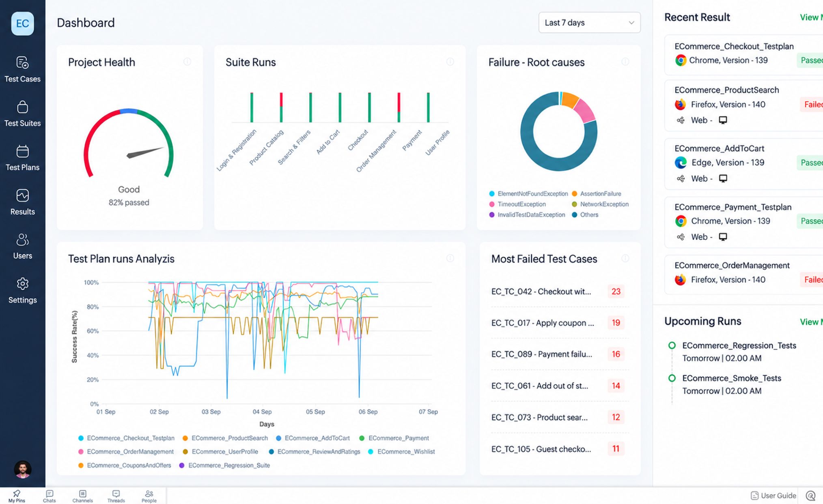Toggle ECommerce_ProductSearch legend series
The width and height of the screenshot is (823, 504).
(x=225, y=438)
